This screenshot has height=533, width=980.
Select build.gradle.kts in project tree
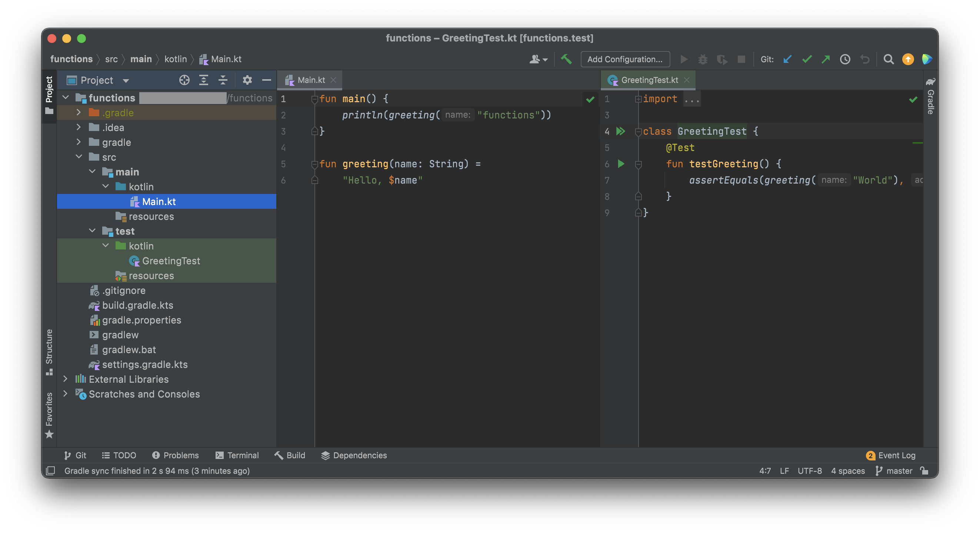[x=137, y=305]
